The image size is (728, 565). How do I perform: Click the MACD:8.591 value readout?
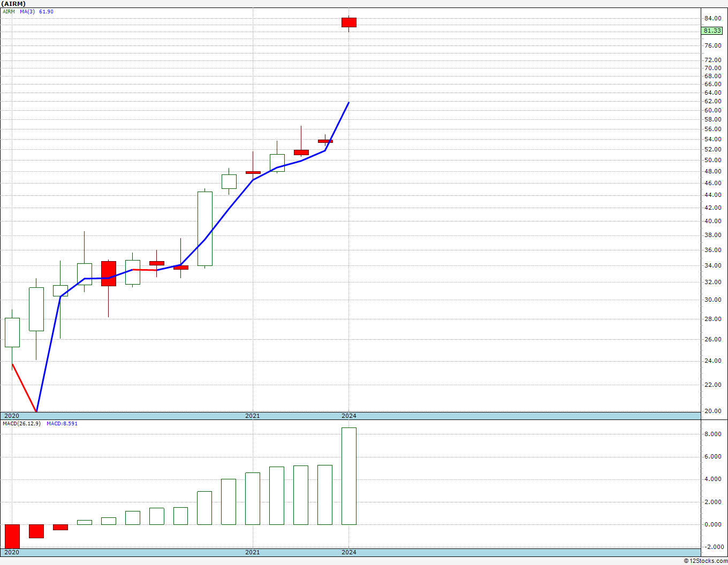point(62,424)
